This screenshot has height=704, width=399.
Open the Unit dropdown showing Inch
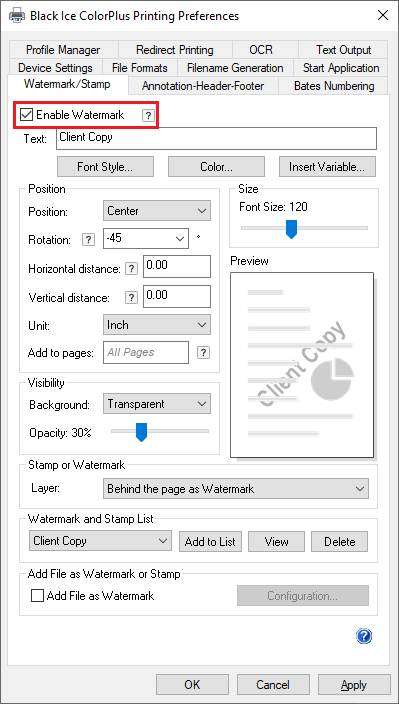pos(157,325)
